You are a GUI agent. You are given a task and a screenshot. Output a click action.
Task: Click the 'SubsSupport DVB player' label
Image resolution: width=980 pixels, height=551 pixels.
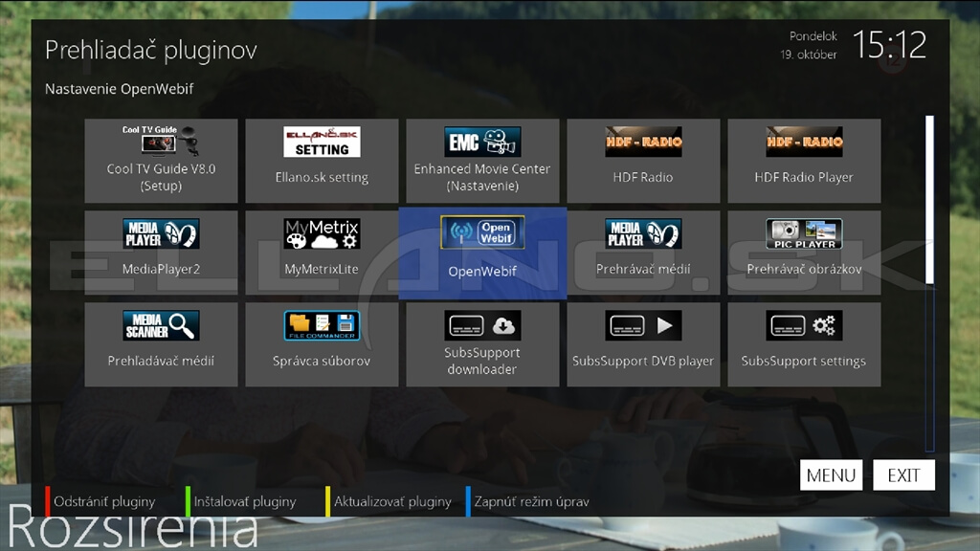tap(643, 361)
